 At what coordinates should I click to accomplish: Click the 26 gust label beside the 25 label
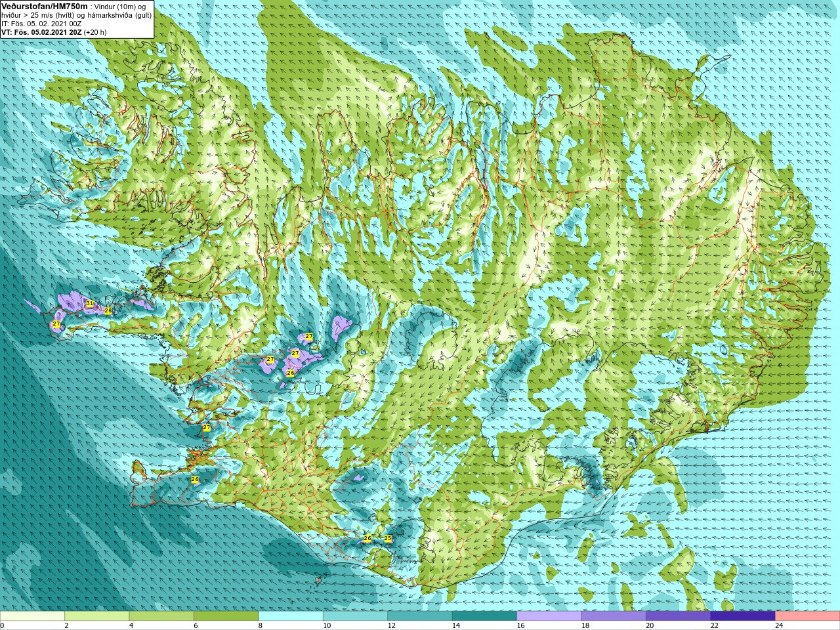[367, 539]
